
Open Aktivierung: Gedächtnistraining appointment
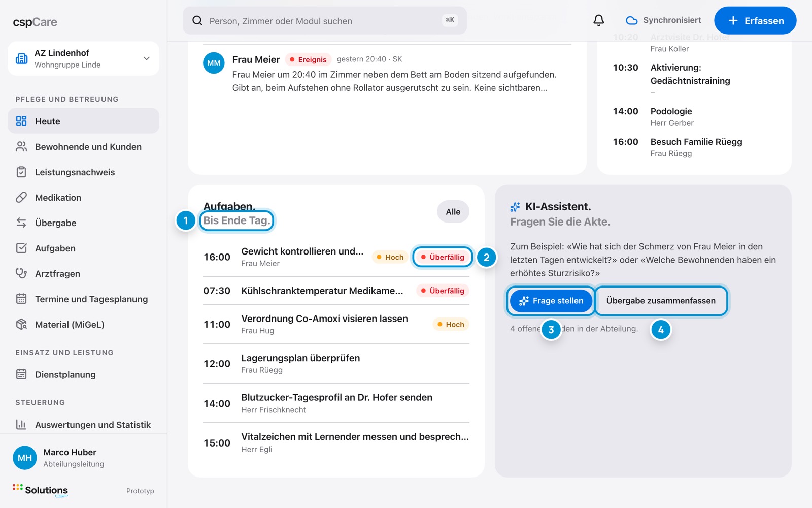(x=693, y=80)
